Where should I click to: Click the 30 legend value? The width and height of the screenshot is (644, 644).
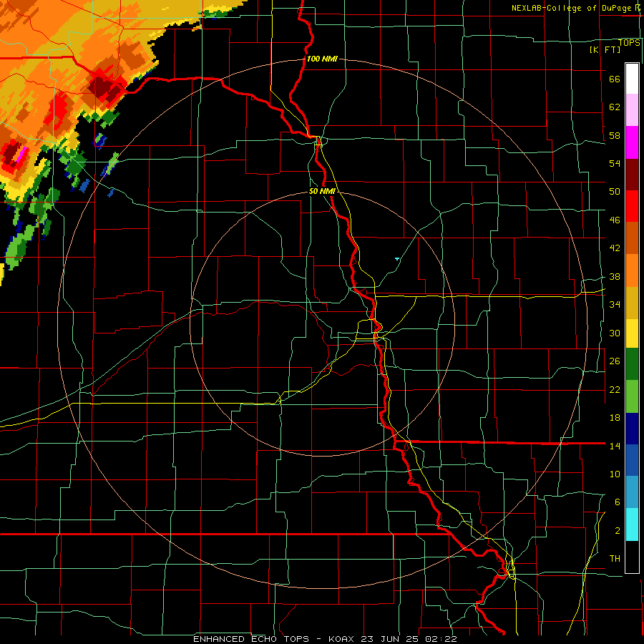click(615, 333)
